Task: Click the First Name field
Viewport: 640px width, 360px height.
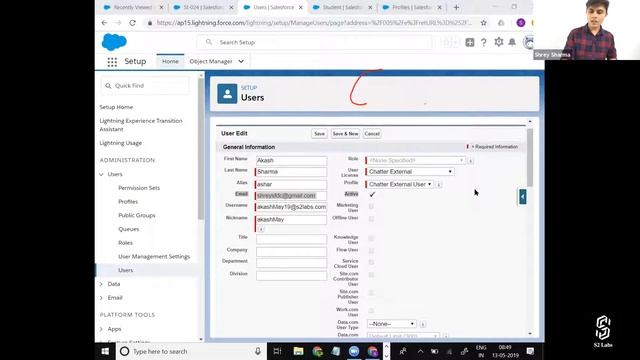Action: (x=291, y=161)
